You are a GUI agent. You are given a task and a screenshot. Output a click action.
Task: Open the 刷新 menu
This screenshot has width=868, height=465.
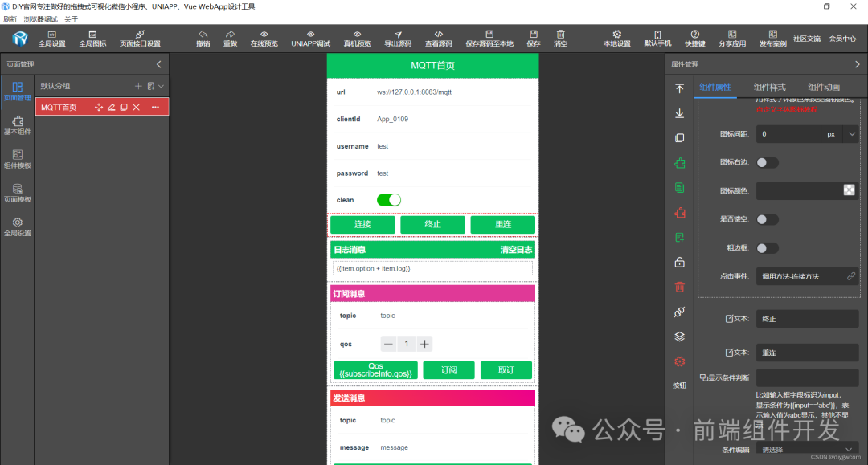(x=10, y=19)
